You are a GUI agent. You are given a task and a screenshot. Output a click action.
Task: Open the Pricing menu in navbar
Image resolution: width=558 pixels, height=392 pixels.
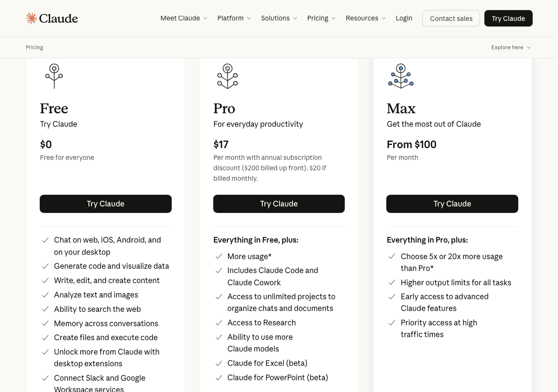point(321,18)
